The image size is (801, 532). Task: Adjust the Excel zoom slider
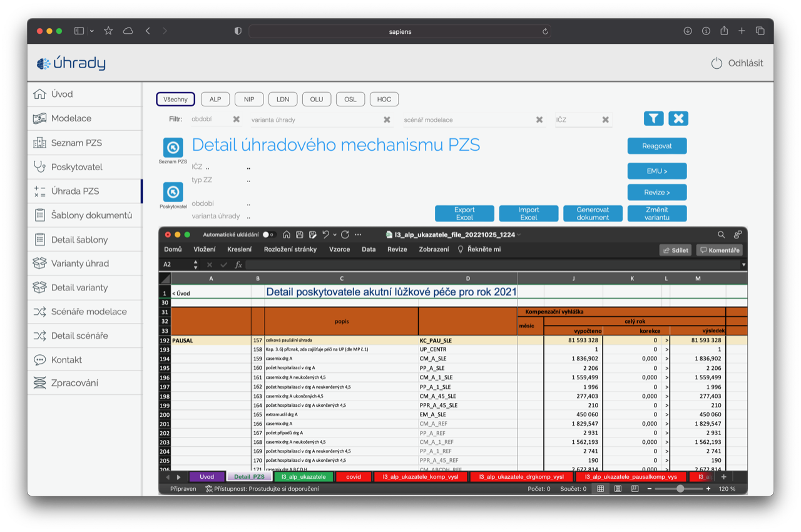tap(680, 489)
